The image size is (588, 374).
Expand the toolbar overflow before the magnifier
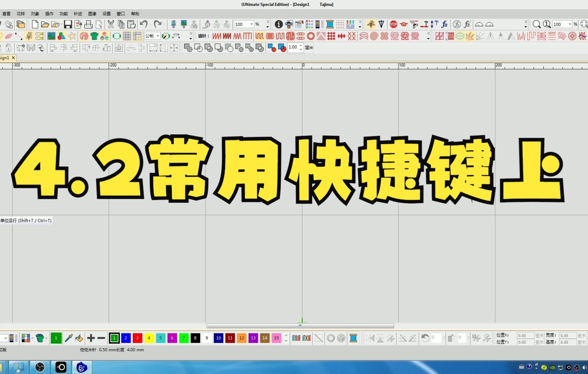tap(526, 24)
